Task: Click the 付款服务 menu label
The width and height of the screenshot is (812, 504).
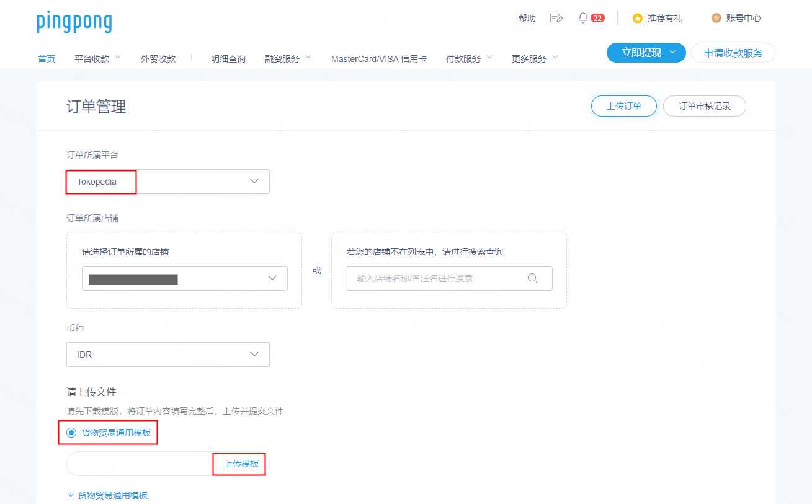Action: point(463,59)
